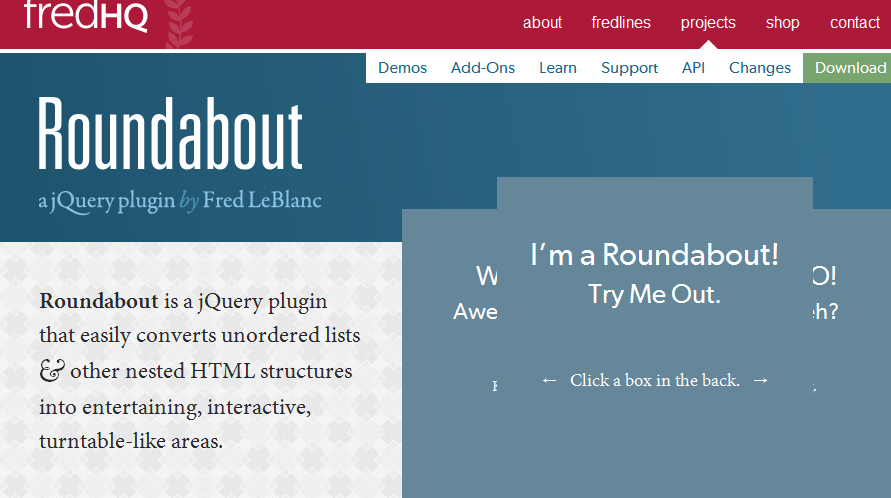Image resolution: width=891 pixels, height=498 pixels.
Task: Click the green Download button
Action: pos(847,68)
